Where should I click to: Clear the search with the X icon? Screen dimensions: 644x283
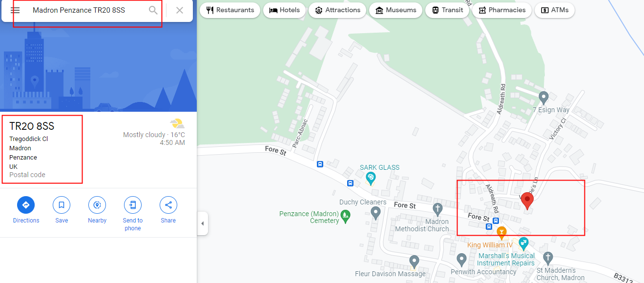[180, 10]
